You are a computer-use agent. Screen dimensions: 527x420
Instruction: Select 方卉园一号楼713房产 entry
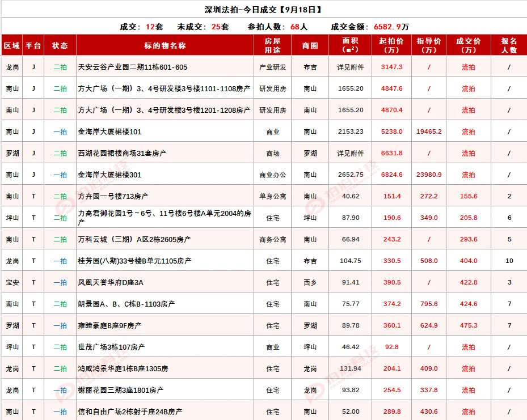click(113, 196)
